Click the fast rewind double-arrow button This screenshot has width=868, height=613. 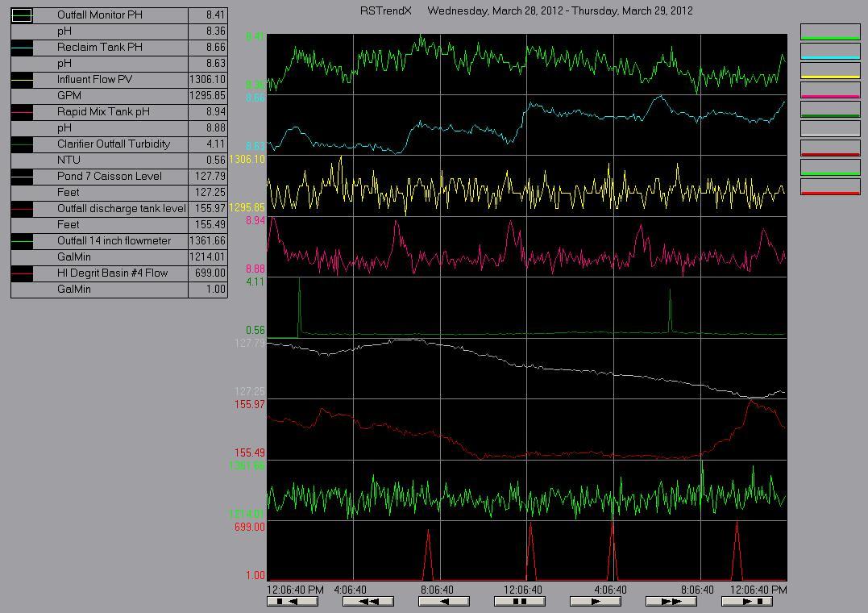pos(368,602)
